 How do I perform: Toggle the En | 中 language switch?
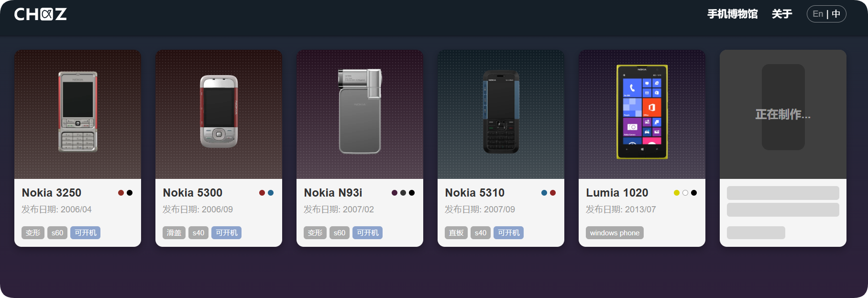[826, 14]
